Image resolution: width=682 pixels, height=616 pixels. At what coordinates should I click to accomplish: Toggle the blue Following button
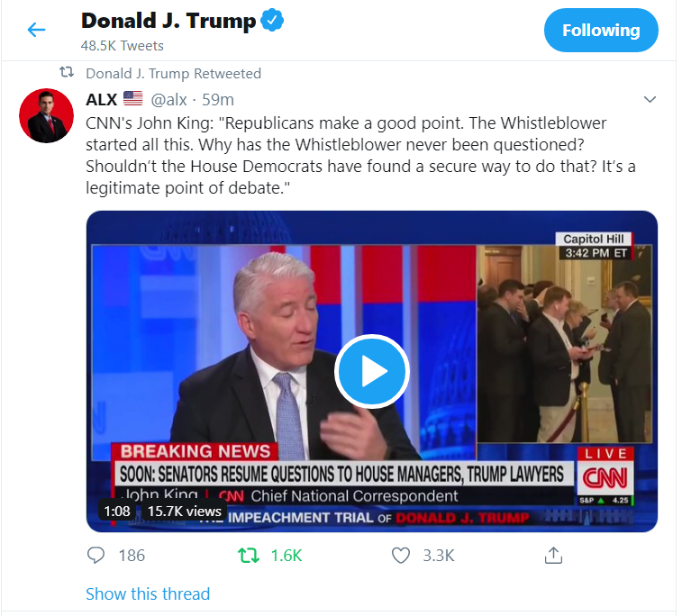click(x=601, y=30)
